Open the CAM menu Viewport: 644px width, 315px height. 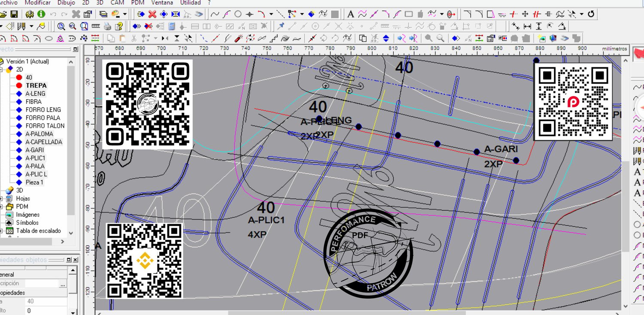point(117,3)
